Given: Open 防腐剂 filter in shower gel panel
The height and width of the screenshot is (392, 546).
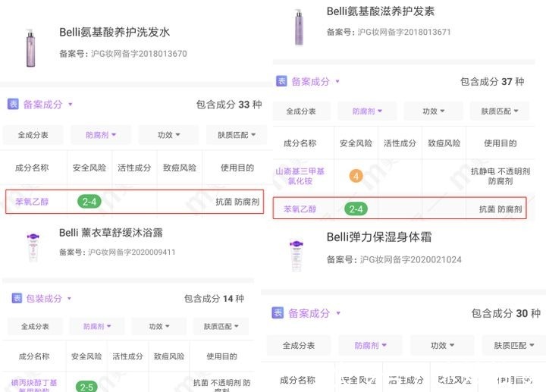Looking at the screenshot, I should pyautogui.click(x=97, y=326).
